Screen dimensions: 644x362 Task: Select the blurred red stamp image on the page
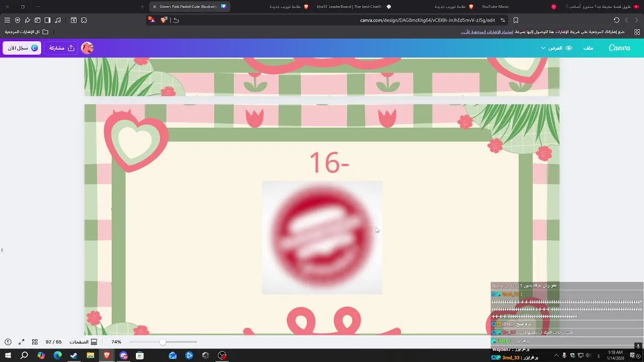(322, 237)
